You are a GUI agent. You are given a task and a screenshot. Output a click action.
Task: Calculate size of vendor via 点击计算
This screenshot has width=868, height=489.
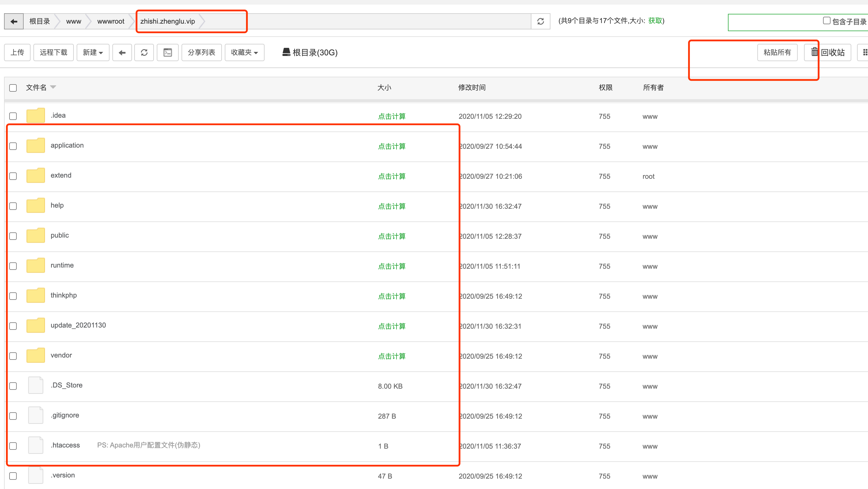[x=392, y=356]
